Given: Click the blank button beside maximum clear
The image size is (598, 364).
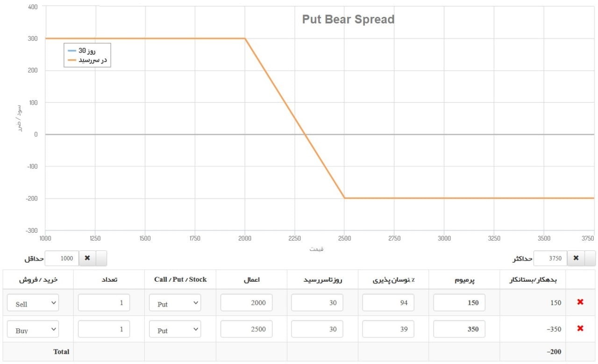Looking at the screenshot, I should coord(590,258).
